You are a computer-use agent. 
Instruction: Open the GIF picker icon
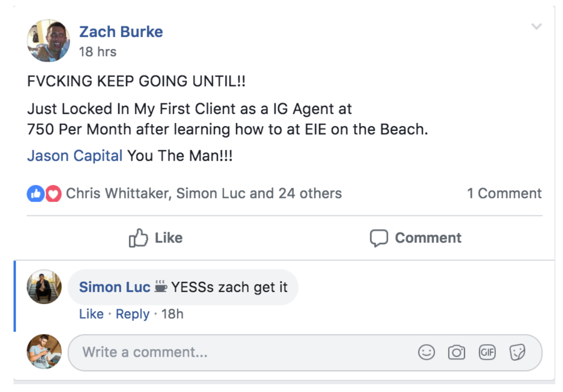click(x=487, y=352)
